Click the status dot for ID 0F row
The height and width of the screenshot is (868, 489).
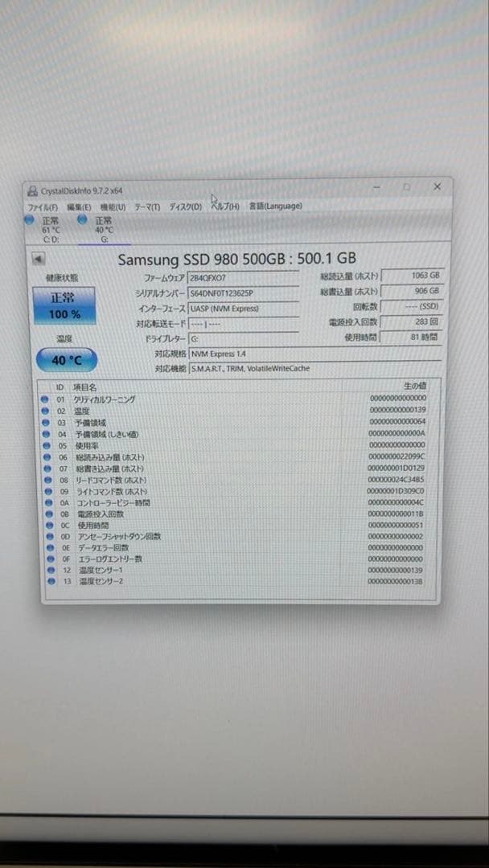tap(51, 559)
